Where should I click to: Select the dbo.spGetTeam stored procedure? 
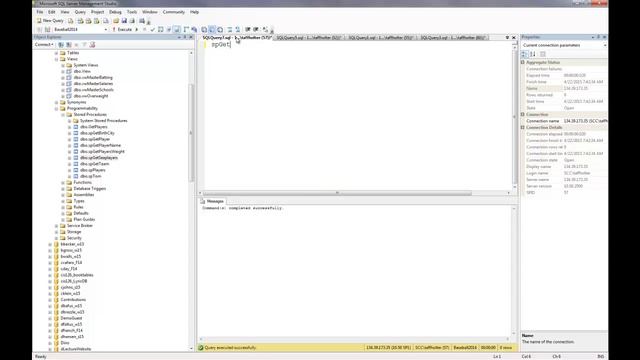(x=94, y=164)
